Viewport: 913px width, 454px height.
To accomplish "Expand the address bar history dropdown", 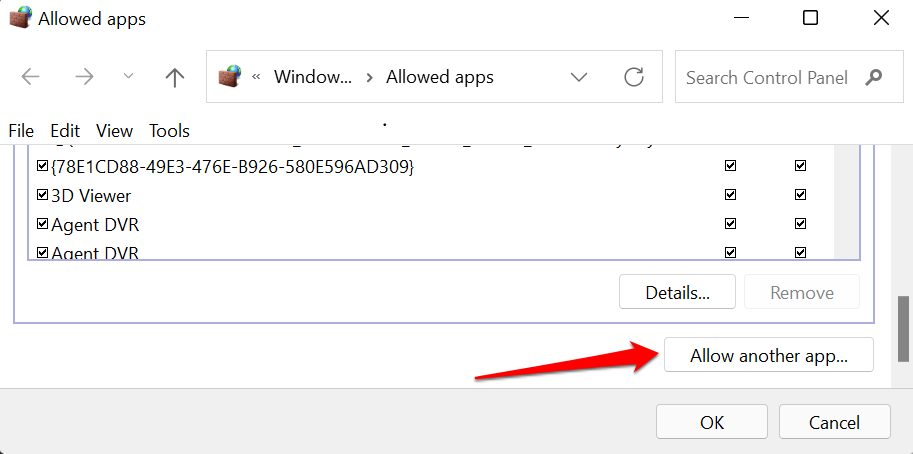I will pos(578,77).
